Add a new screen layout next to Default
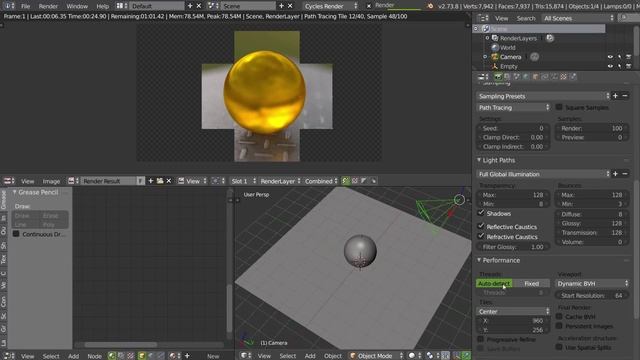Screen dimensions: 640x360 pyautogui.click(x=190, y=6)
